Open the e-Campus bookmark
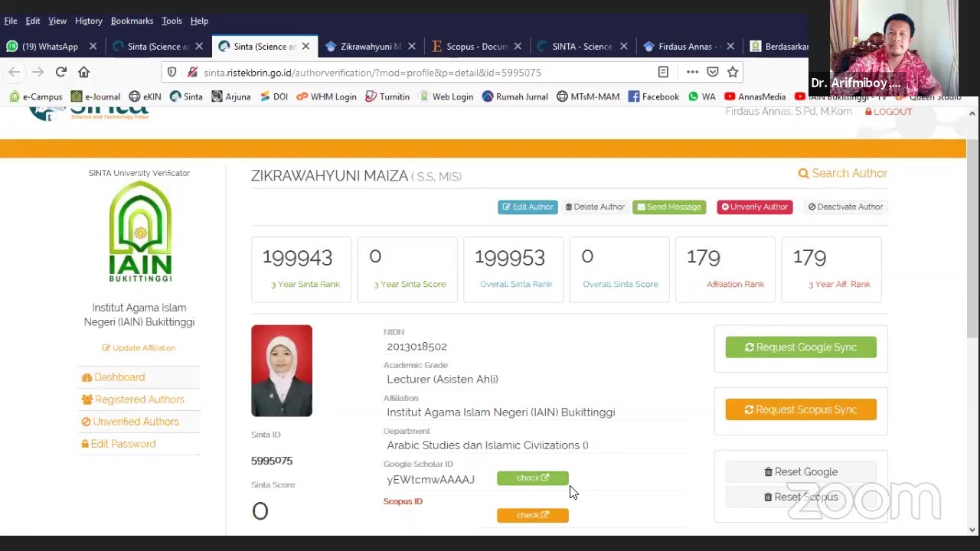Viewport: 980px width, 551px height. [x=36, y=96]
